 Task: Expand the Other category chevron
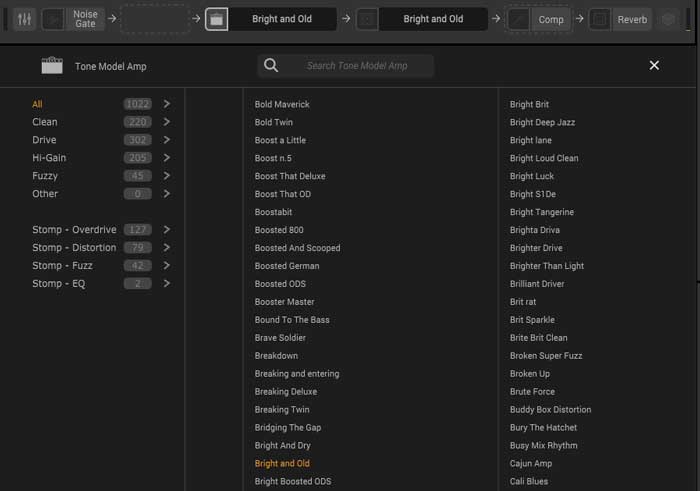(x=167, y=194)
